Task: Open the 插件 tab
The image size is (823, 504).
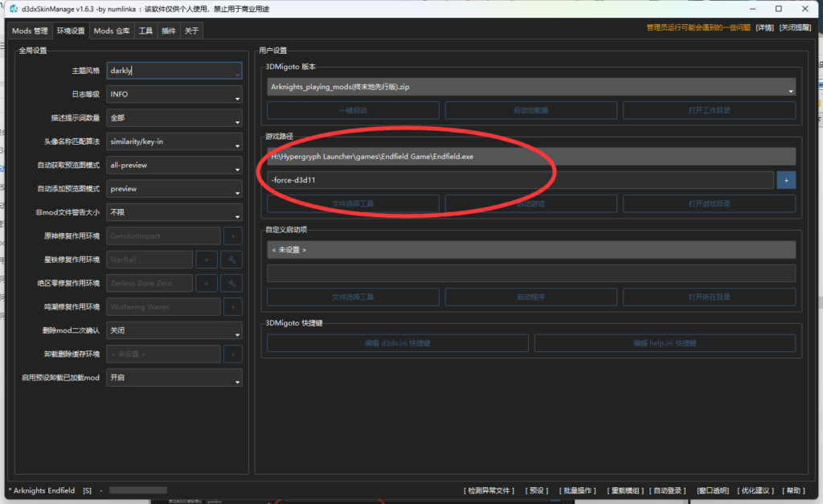Action: coord(168,31)
